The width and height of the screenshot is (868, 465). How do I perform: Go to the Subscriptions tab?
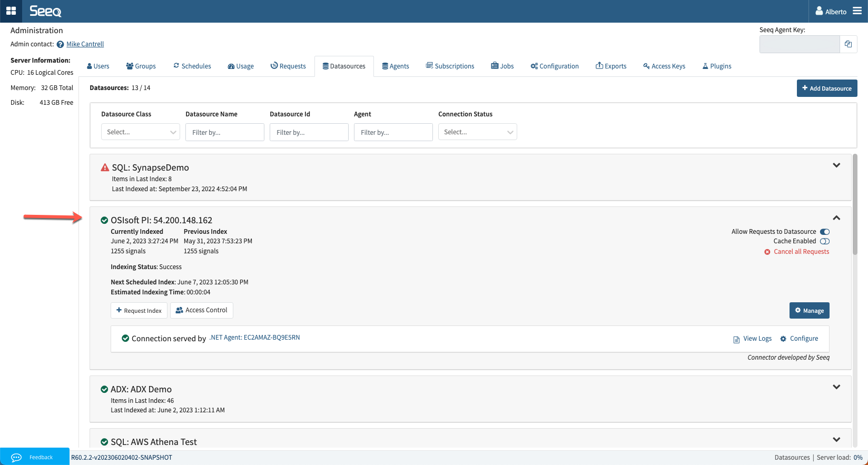[x=450, y=66]
